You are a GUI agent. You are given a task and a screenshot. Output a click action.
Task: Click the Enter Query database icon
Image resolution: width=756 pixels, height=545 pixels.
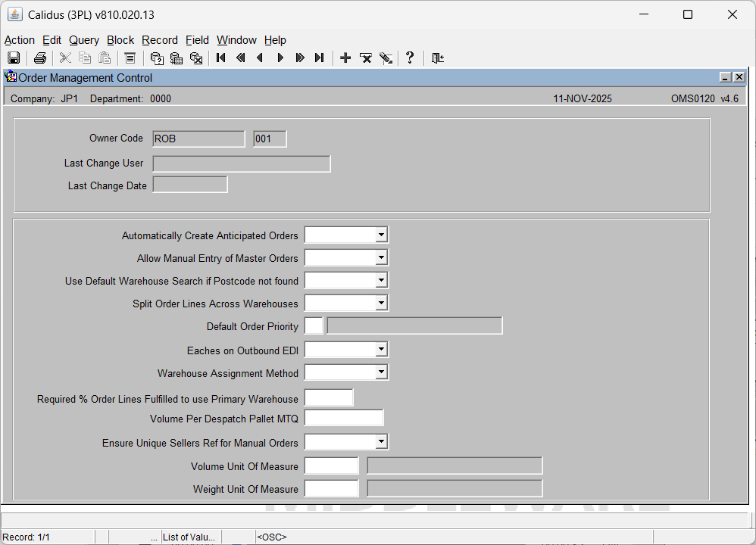(x=157, y=58)
